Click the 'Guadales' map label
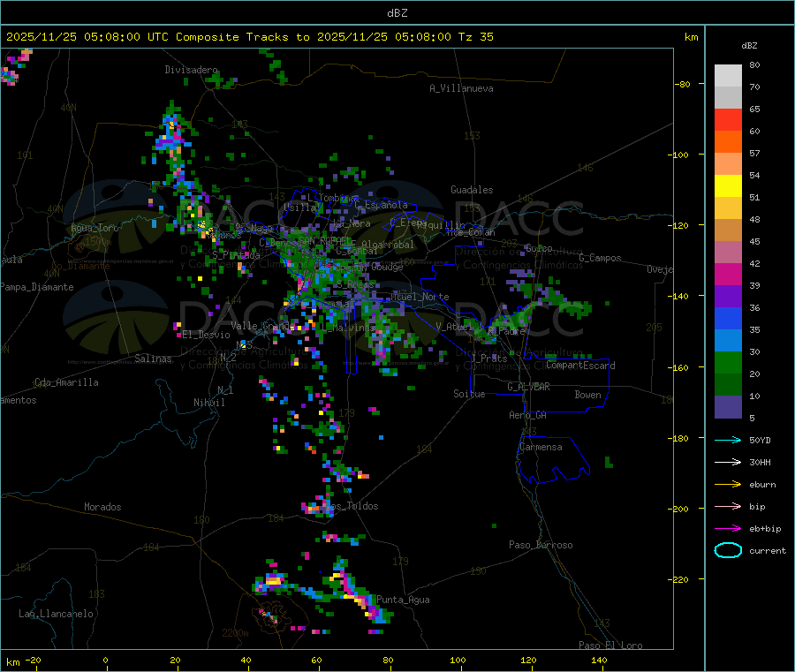The image size is (795, 672). pyautogui.click(x=472, y=190)
